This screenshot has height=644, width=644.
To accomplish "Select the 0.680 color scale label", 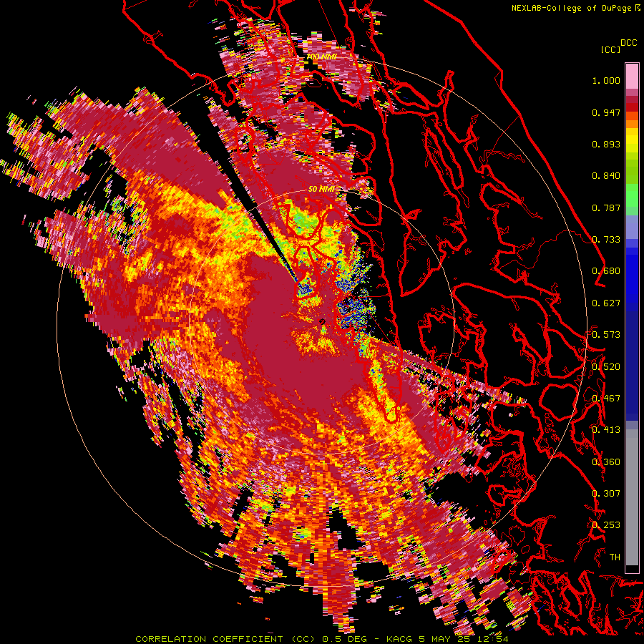I will (x=606, y=271).
